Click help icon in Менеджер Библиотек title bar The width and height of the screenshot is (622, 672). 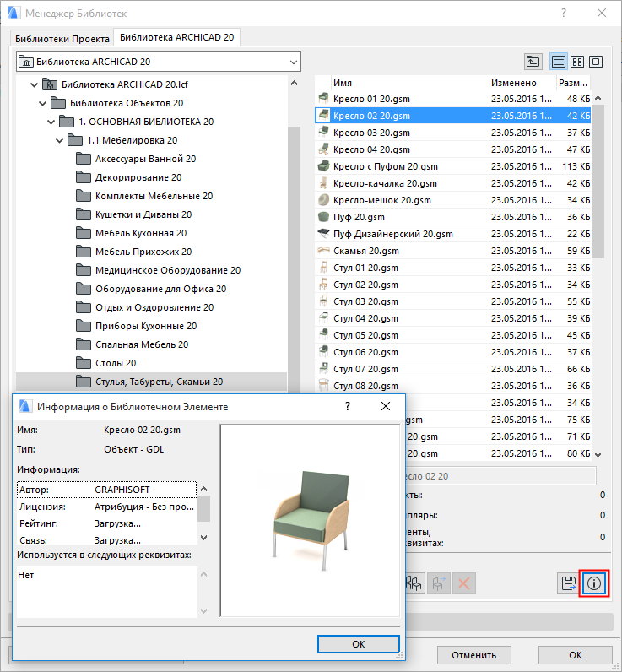[x=564, y=14]
